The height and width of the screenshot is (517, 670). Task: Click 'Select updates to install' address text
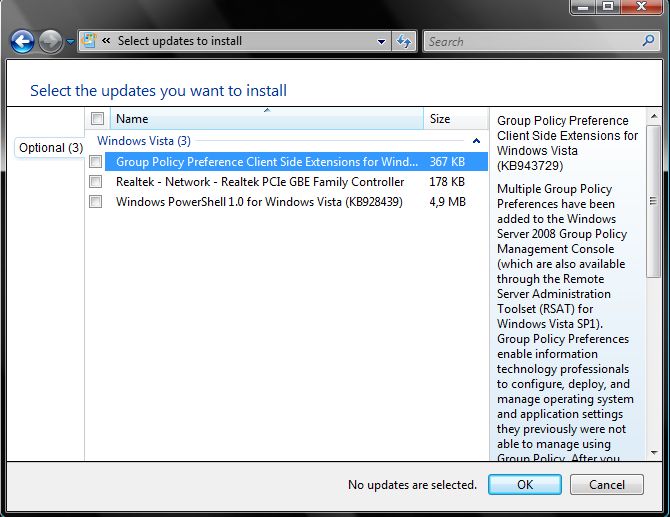[x=180, y=41]
